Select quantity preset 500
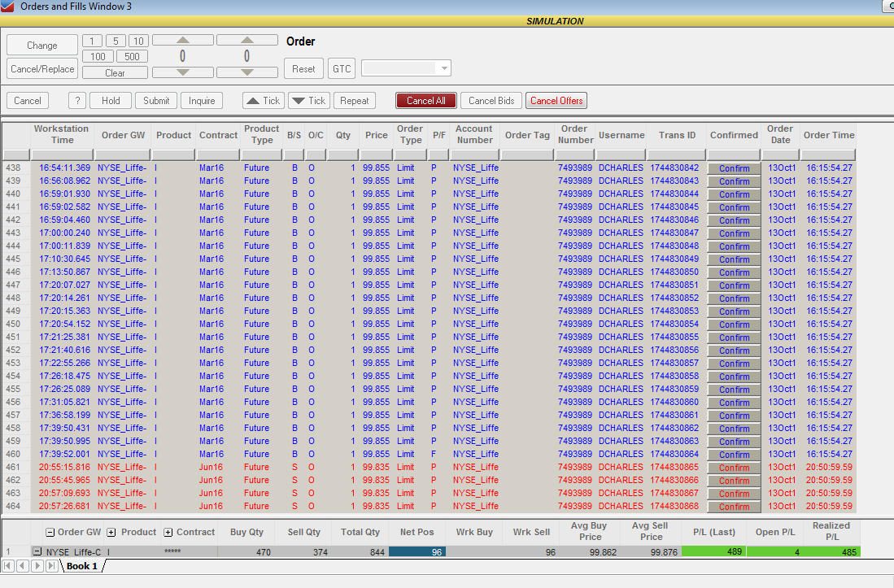 pyautogui.click(x=133, y=56)
